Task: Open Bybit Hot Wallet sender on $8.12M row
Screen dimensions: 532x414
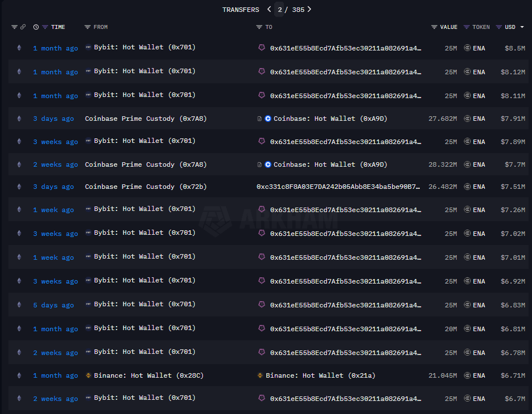Action: (145, 71)
